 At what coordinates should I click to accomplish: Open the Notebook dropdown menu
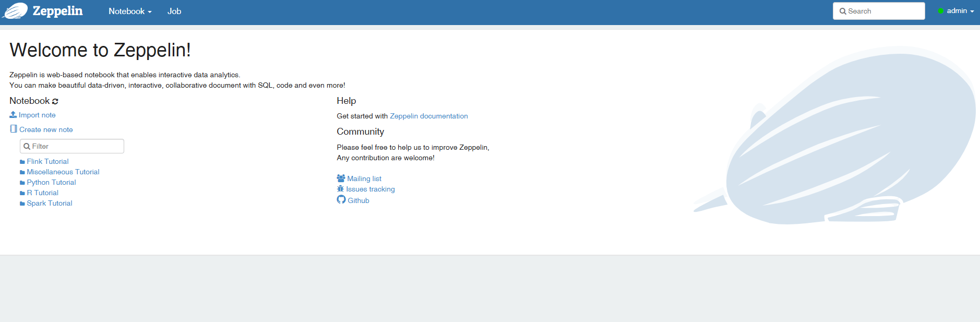130,11
